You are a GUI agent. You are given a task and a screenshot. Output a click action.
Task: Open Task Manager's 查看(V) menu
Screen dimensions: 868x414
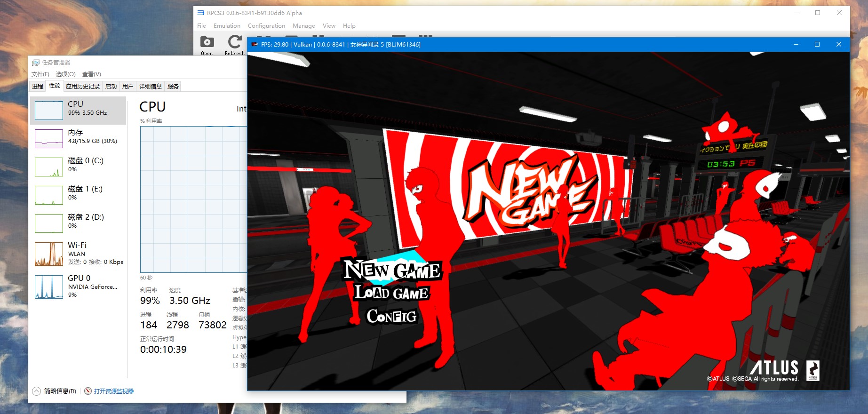click(x=92, y=74)
